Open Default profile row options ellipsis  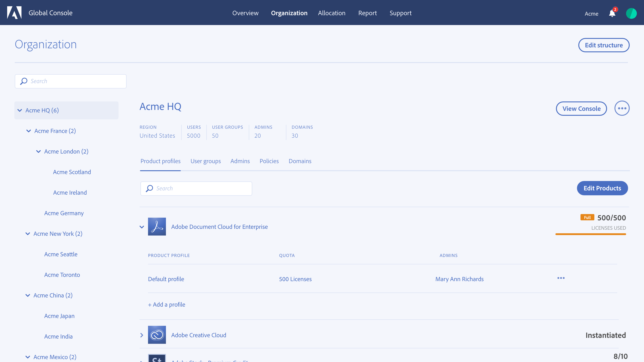click(561, 278)
